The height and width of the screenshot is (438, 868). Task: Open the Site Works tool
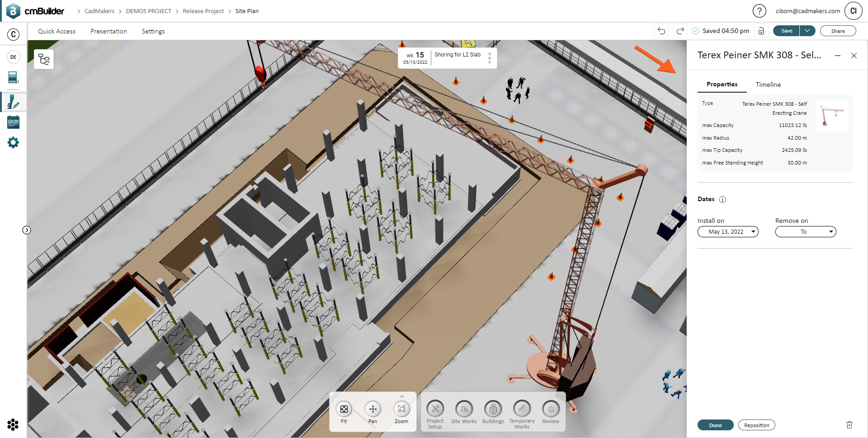tap(464, 412)
